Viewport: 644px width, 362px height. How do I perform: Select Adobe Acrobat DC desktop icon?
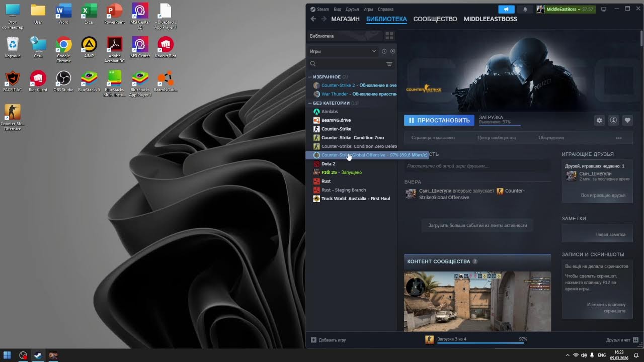pyautogui.click(x=115, y=50)
